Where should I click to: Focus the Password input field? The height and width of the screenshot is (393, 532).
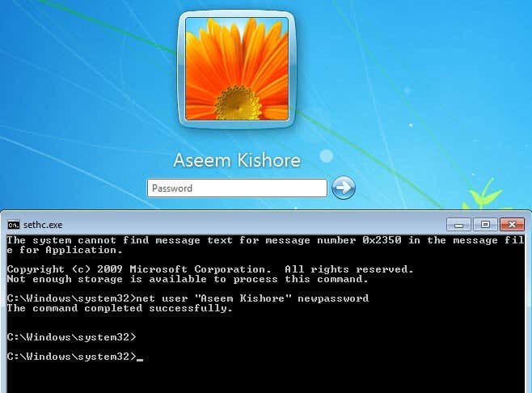[237, 188]
